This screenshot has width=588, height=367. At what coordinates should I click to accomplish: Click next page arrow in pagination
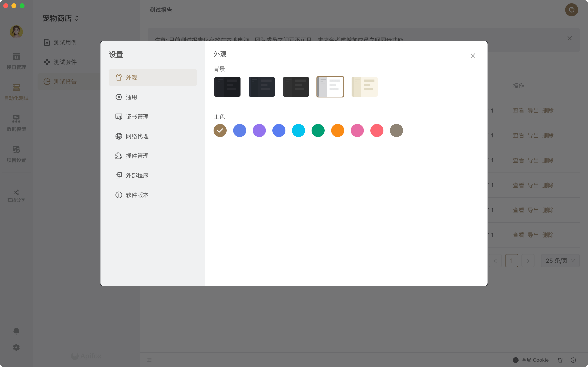528,261
